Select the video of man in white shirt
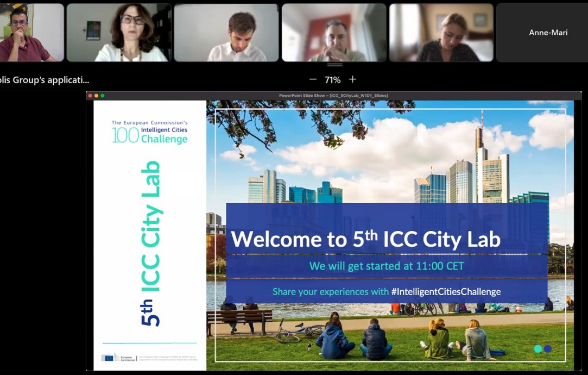Image resolution: width=588 pixels, height=375 pixels. [x=226, y=33]
